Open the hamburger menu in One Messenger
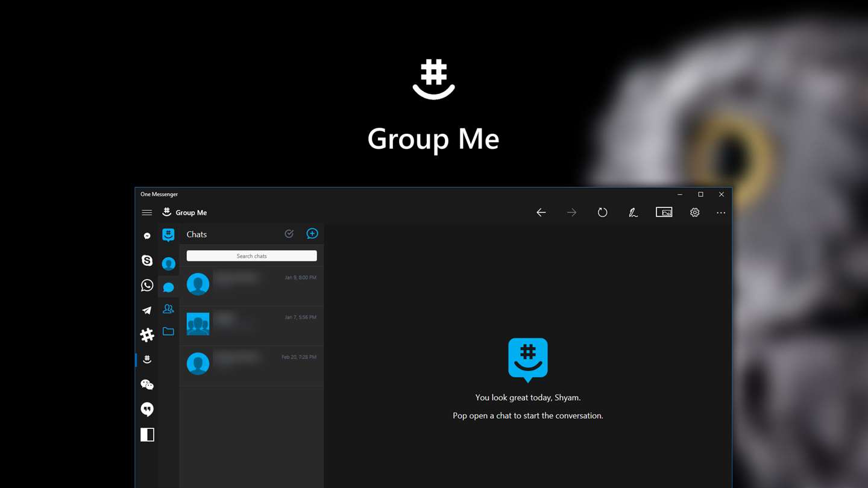Image resolution: width=868 pixels, height=488 pixels. point(146,213)
